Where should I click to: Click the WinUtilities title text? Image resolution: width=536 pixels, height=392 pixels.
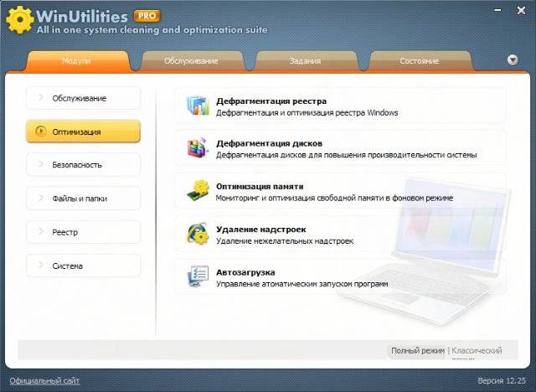(82, 16)
